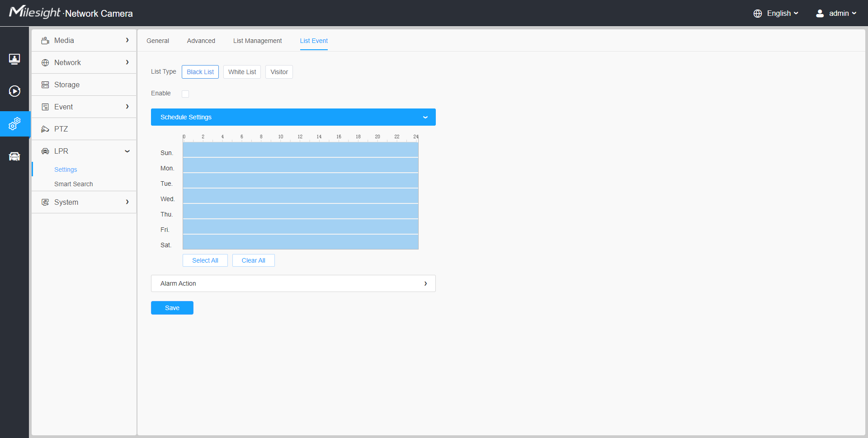Click the globe language icon
The height and width of the screenshot is (438, 868).
tap(758, 14)
